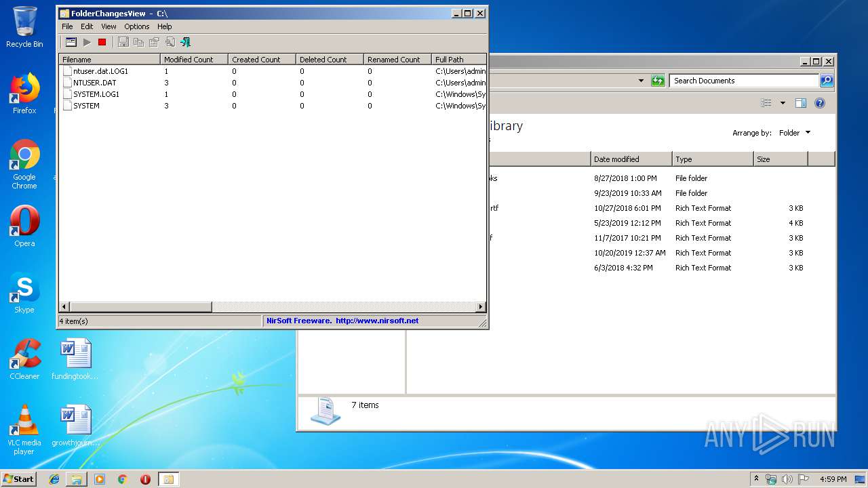Toggle the Explorer preview pane icon
The width and height of the screenshot is (868, 488).
click(x=801, y=103)
